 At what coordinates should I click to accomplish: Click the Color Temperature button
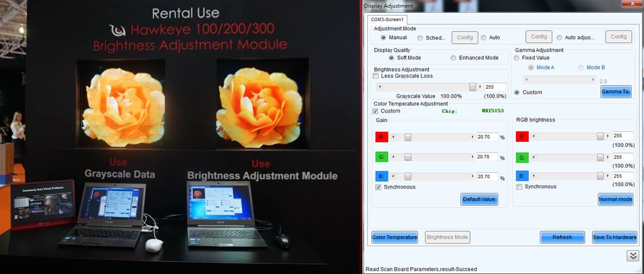pyautogui.click(x=395, y=237)
